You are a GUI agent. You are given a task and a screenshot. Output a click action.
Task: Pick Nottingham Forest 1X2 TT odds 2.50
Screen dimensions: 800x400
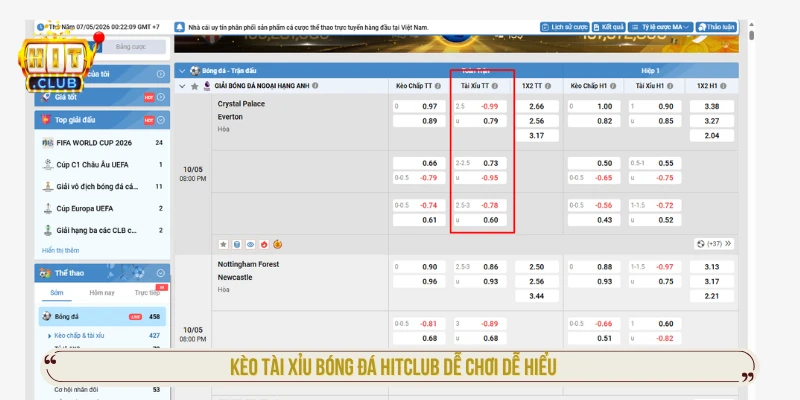[x=537, y=267]
